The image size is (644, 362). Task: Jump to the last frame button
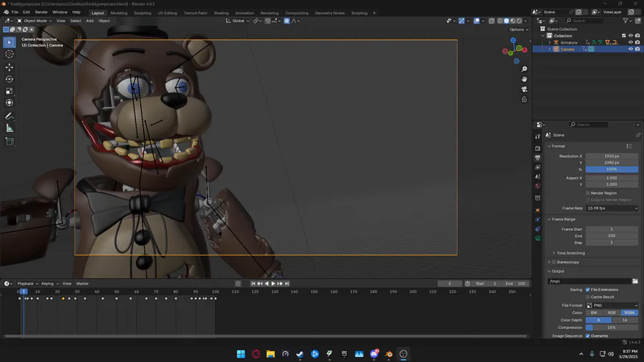click(x=287, y=283)
